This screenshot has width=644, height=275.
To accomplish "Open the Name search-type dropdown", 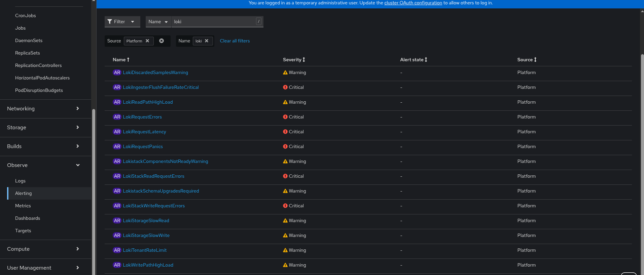I will 158,22.
